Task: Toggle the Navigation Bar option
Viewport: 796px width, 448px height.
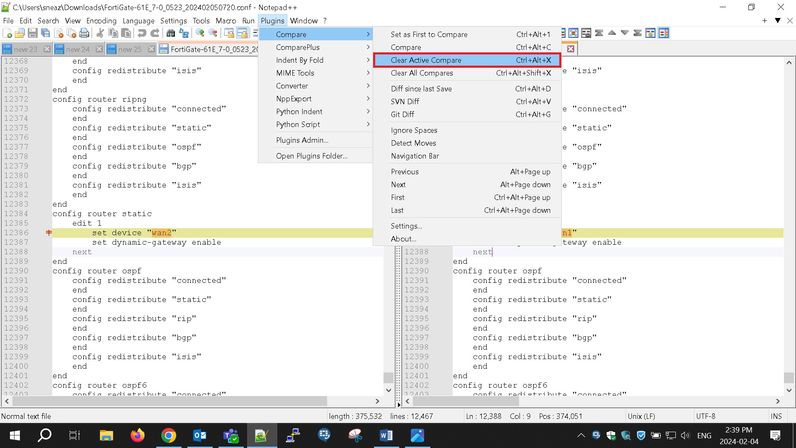Action: click(x=414, y=156)
